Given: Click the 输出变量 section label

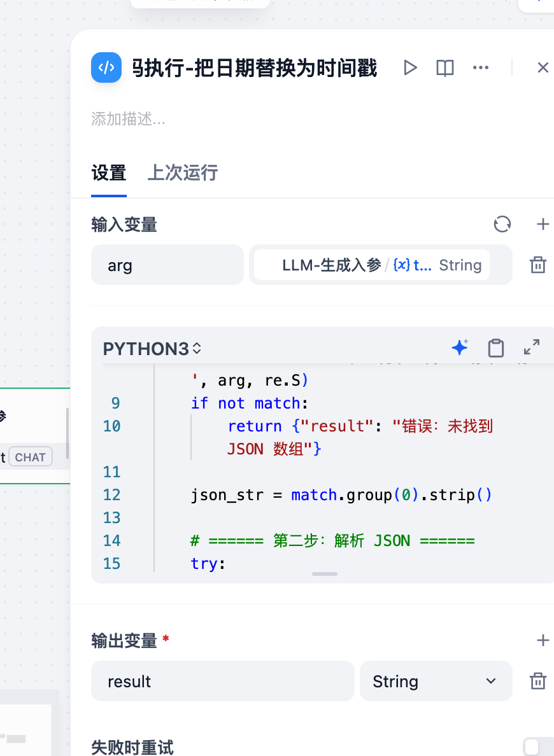Looking at the screenshot, I should click(124, 641).
